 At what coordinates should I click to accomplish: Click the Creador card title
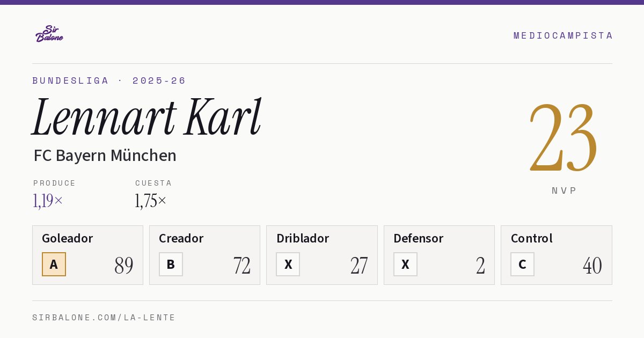(181, 238)
